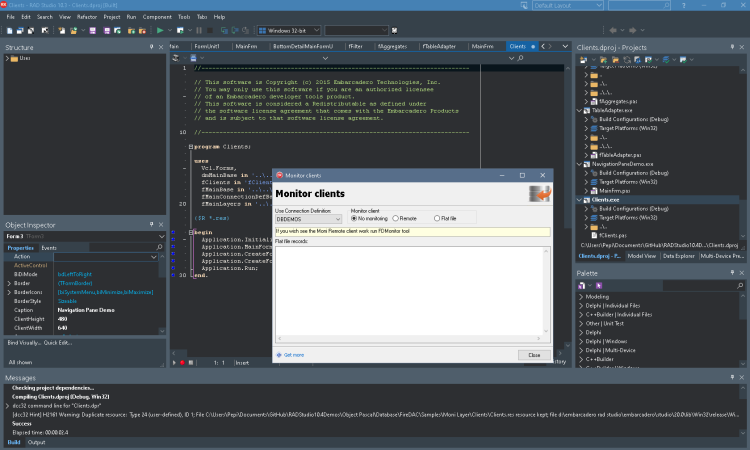
Task: Expand the BorderIcons property
Action: 9,292
